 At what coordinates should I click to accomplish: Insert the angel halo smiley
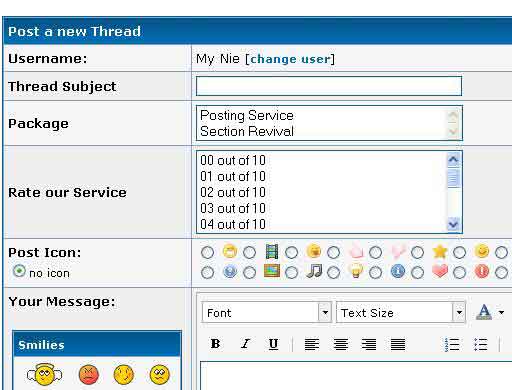[x=45, y=375]
